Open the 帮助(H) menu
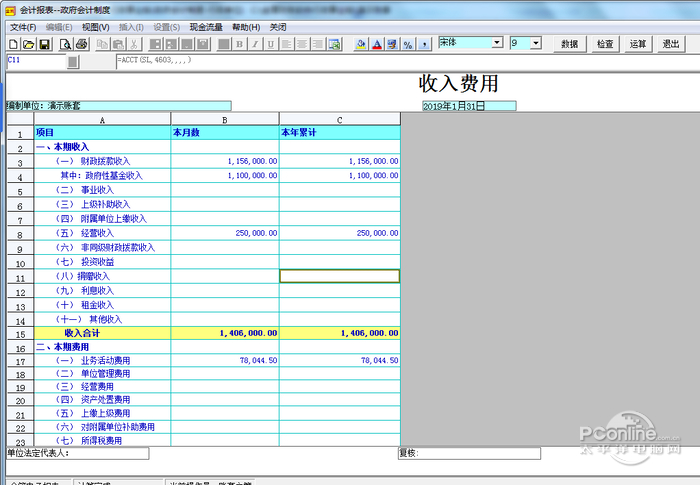Viewport: 700px width, 485px height. pyautogui.click(x=246, y=27)
